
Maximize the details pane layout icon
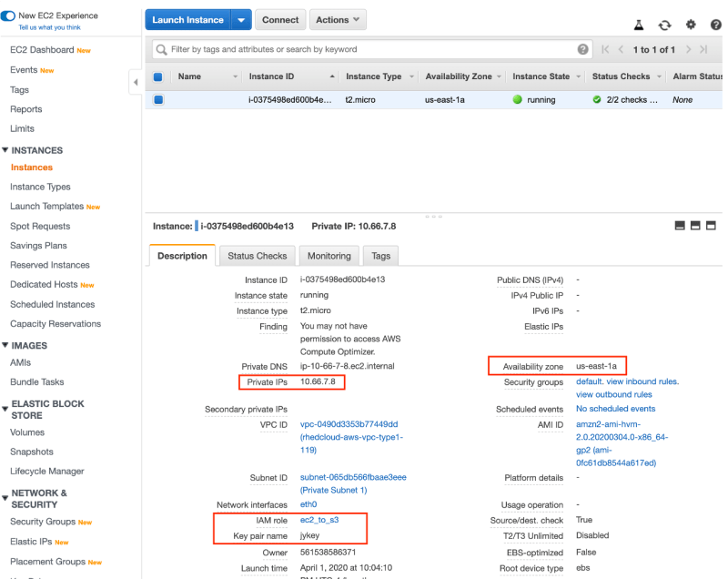711,226
